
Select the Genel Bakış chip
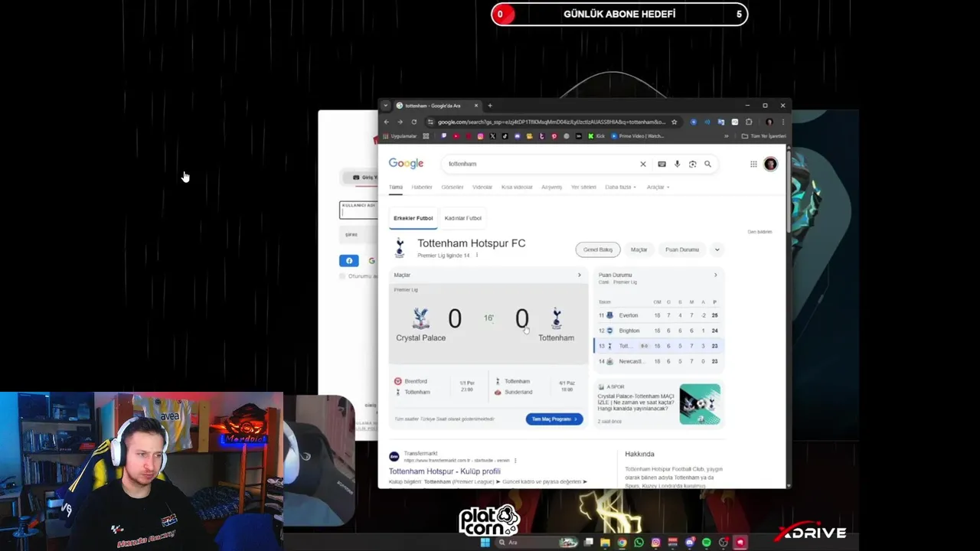coord(598,249)
